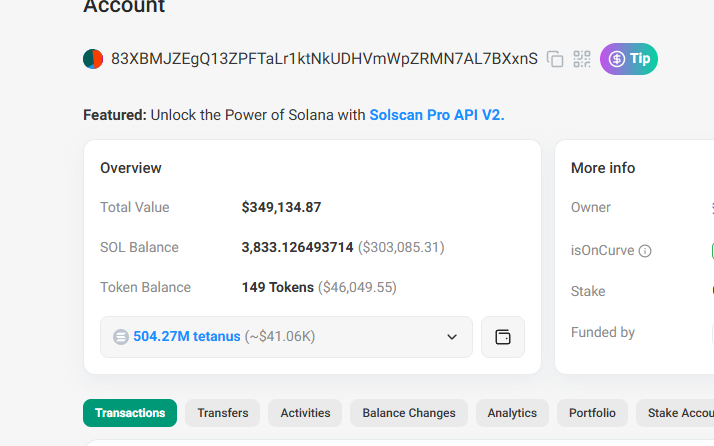Click the ($46,049.55) token value

point(357,287)
